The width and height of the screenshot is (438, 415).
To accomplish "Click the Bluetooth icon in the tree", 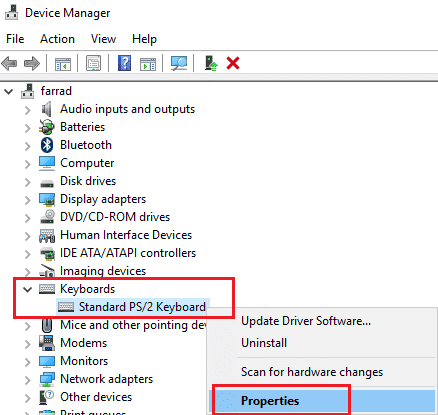I will tap(47, 145).
